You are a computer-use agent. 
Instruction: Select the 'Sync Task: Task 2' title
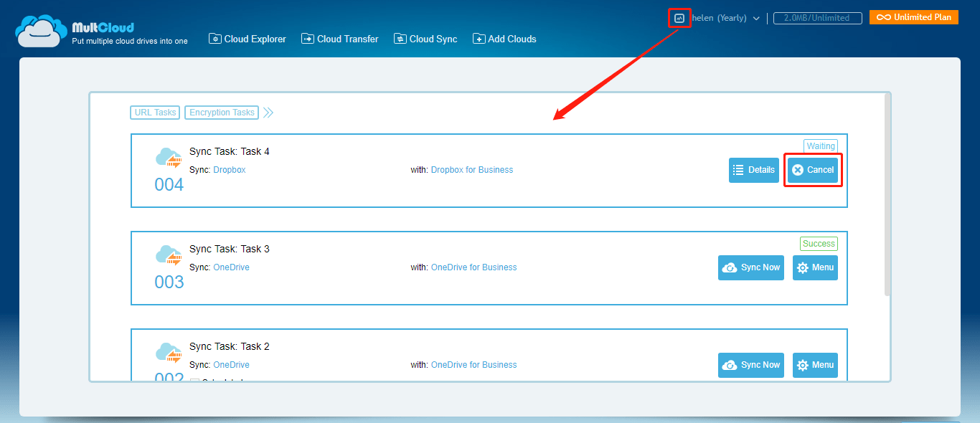tap(230, 346)
